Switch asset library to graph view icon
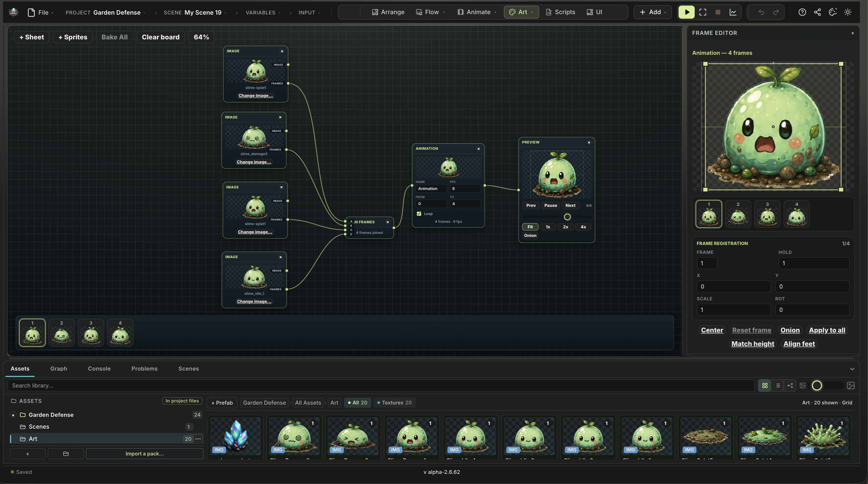868x484 pixels. tap(790, 385)
